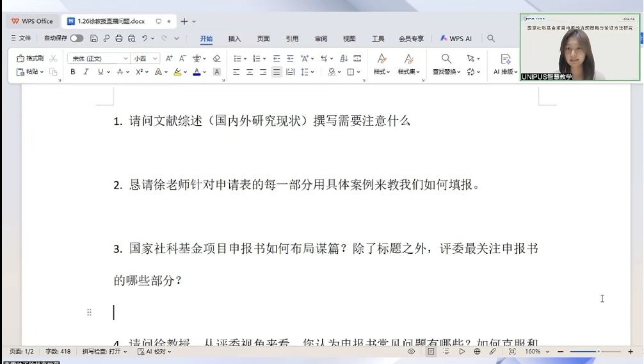
Task: Open the 文件 file menu
Action: 21,38
